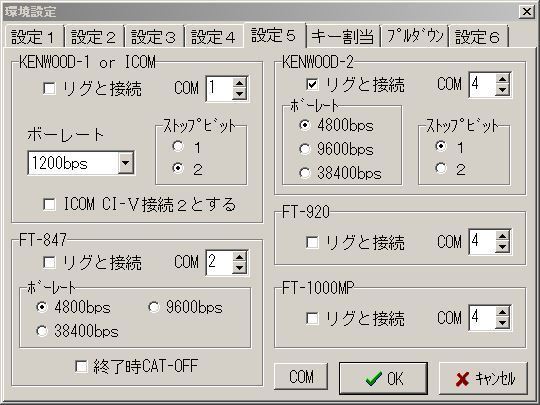The image size is (540, 405).
Task: Open the キー割当 tab
Action: coord(343,37)
